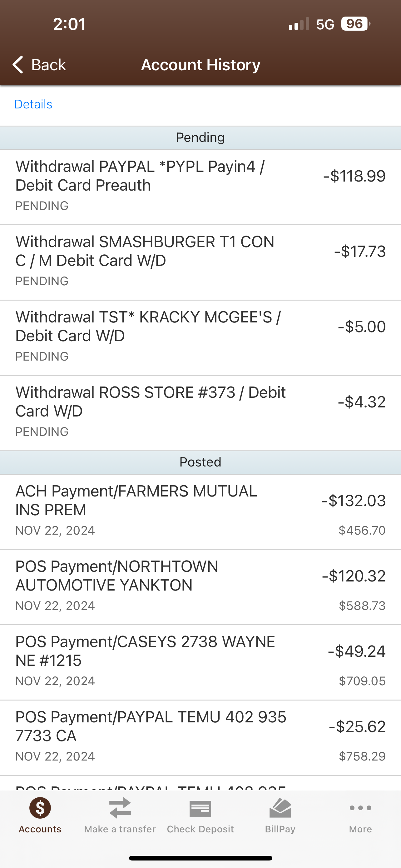Go back using the Back label
This screenshot has width=401, height=868.
coord(48,65)
